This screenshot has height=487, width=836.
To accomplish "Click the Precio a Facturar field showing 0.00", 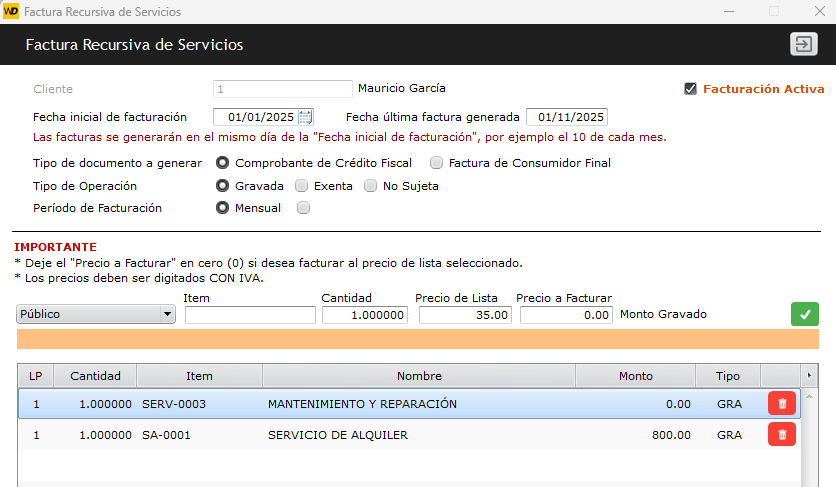I will (x=566, y=315).
